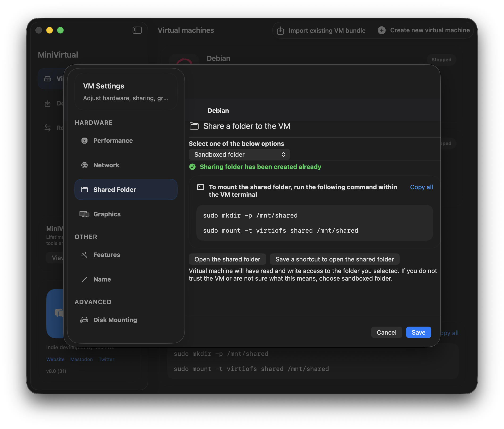Click the VM Settings header card
Image resolution: width=504 pixels, height=429 pixels.
pyautogui.click(x=126, y=92)
